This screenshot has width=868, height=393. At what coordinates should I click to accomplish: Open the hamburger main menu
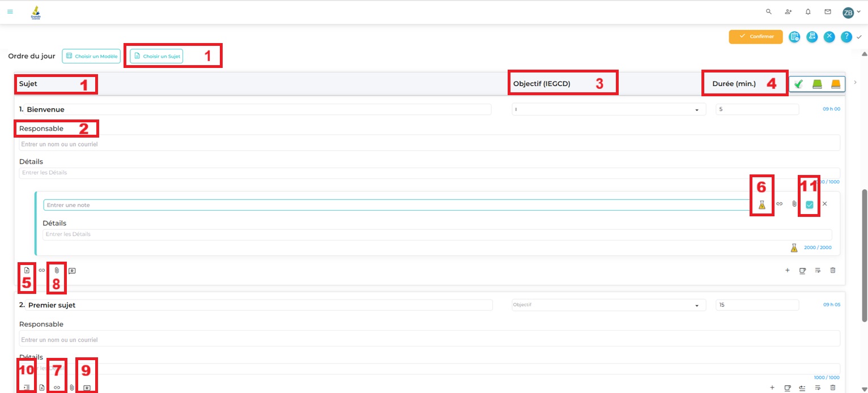coord(10,11)
